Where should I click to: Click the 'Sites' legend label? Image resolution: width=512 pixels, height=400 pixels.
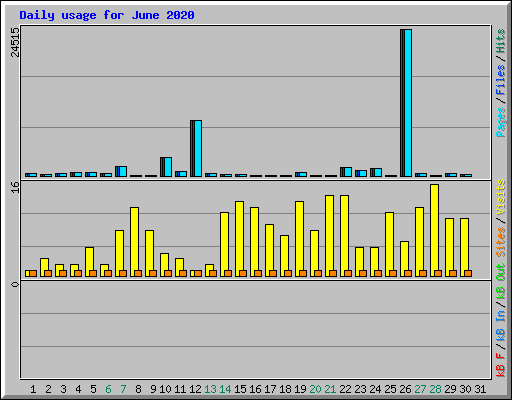click(x=500, y=242)
